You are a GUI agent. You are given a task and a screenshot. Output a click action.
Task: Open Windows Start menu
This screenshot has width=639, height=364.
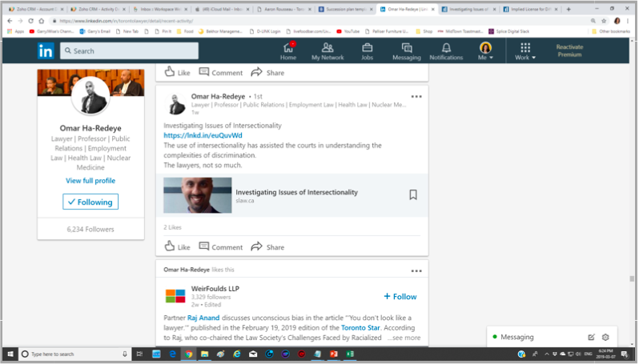click(10, 354)
